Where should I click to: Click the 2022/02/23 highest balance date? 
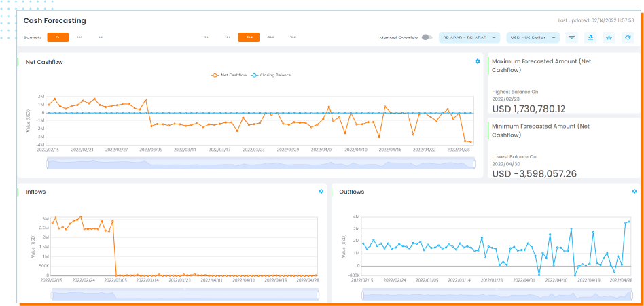click(505, 99)
